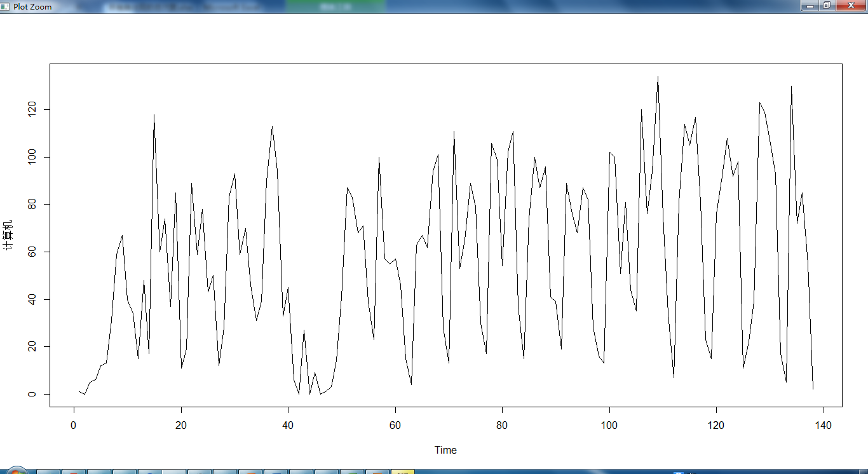Click the "计算机" y-axis label
The width and height of the screenshot is (868, 474).
click(x=8, y=236)
